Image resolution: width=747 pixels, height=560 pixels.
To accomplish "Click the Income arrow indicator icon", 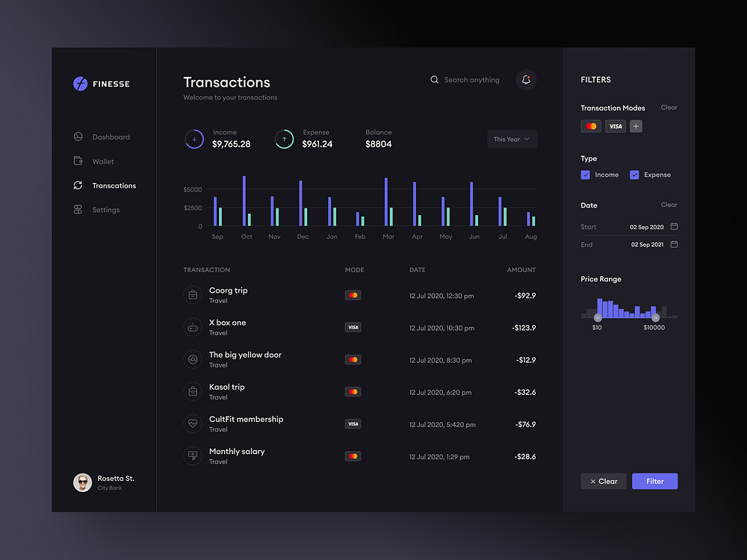I will [194, 139].
